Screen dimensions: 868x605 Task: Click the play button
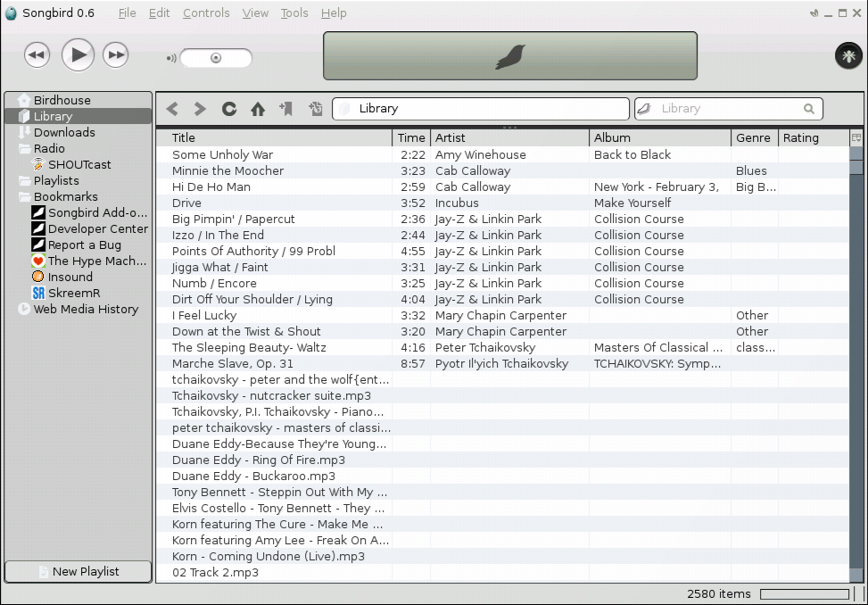78,54
